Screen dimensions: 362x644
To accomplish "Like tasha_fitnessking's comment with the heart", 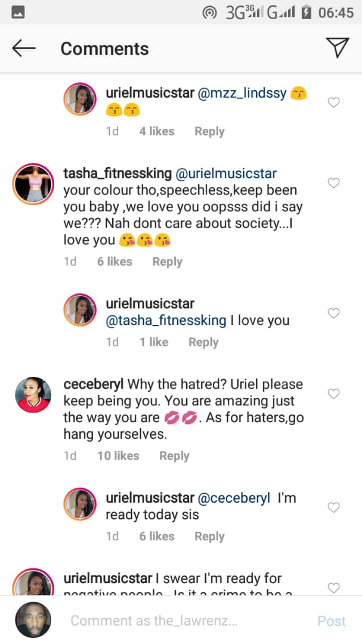I will click(334, 183).
